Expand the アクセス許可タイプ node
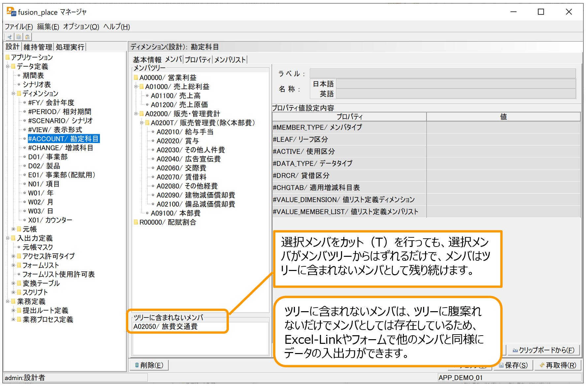588x387 pixels. pyautogui.click(x=14, y=256)
